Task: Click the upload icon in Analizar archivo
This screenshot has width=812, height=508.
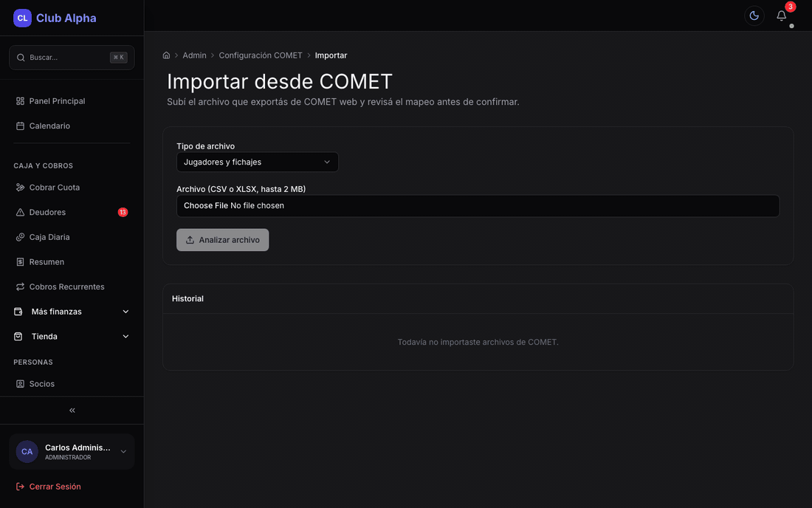Action: pos(190,240)
